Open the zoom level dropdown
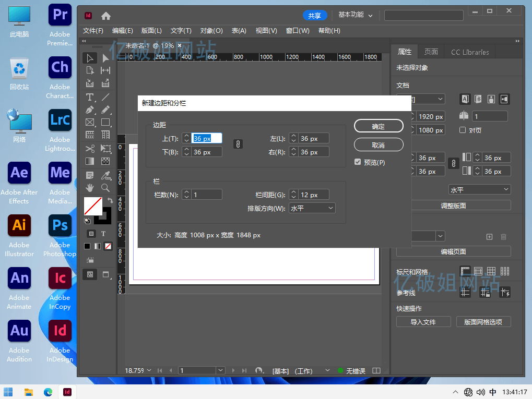The image size is (532, 399). tap(149, 370)
